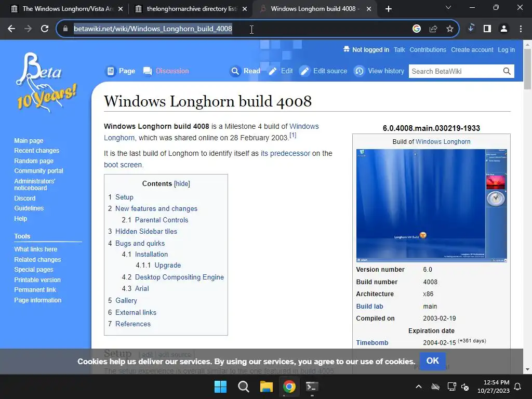Open the terminal icon in the taskbar
532x399 pixels.
(312, 387)
